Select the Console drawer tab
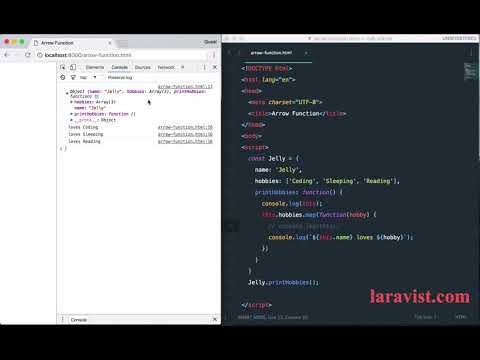Screen dimensions: 480x360 [79, 320]
